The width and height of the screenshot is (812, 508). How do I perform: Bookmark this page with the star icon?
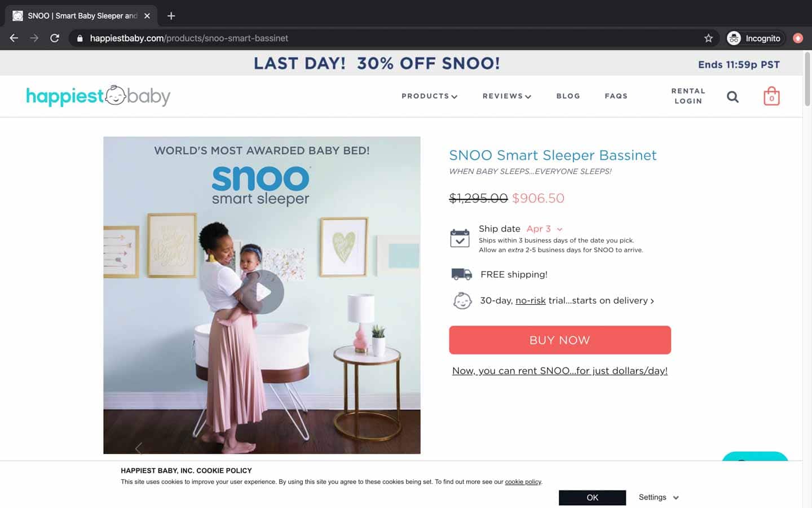708,38
